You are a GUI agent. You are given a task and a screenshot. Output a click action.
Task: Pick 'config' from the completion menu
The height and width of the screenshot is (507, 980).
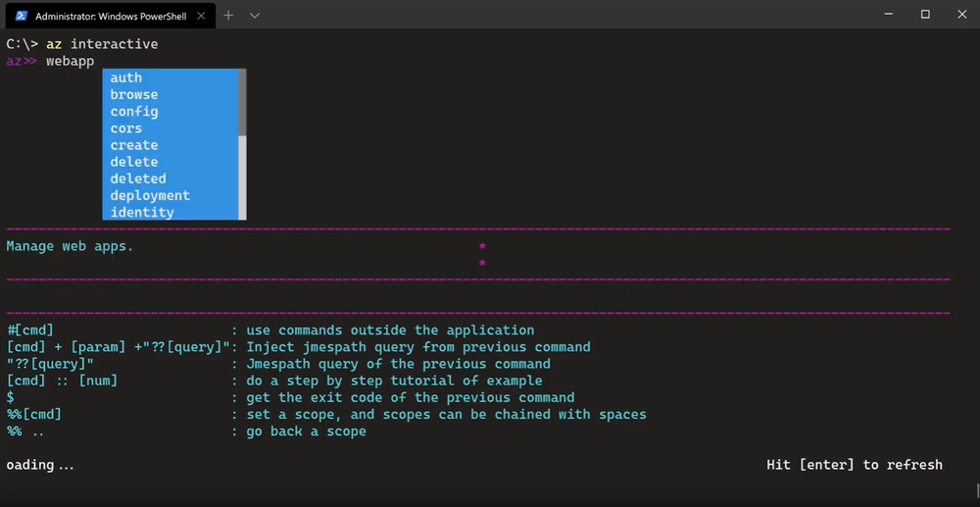coord(134,111)
